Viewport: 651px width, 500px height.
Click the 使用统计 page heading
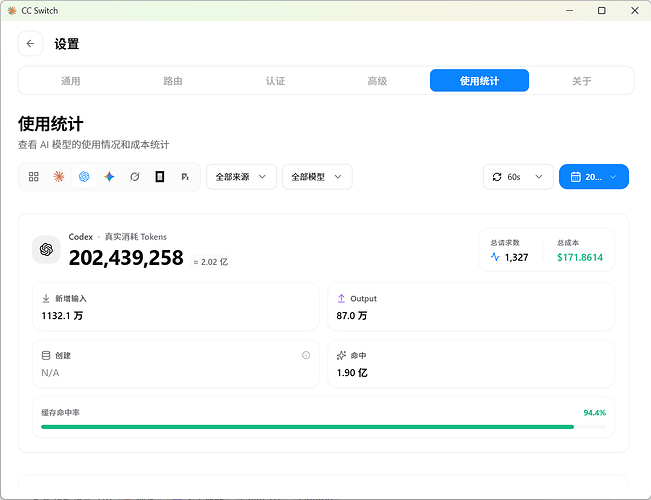pos(51,124)
